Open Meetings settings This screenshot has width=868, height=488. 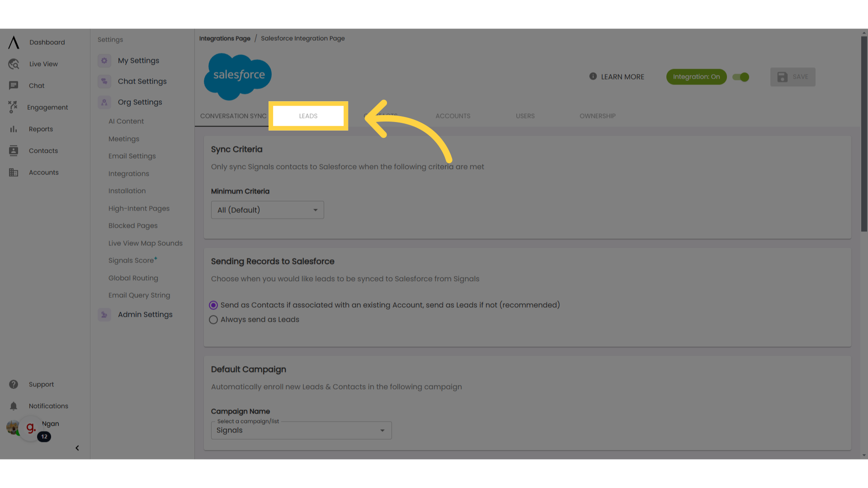124,139
